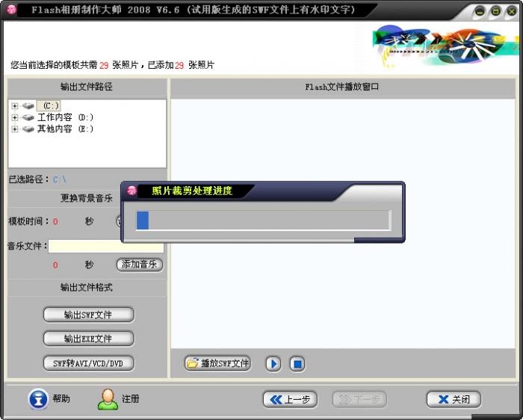This screenshot has height=420, width=523.
Task: Click the 已选路径 C:\ path text
Action: coord(60,180)
